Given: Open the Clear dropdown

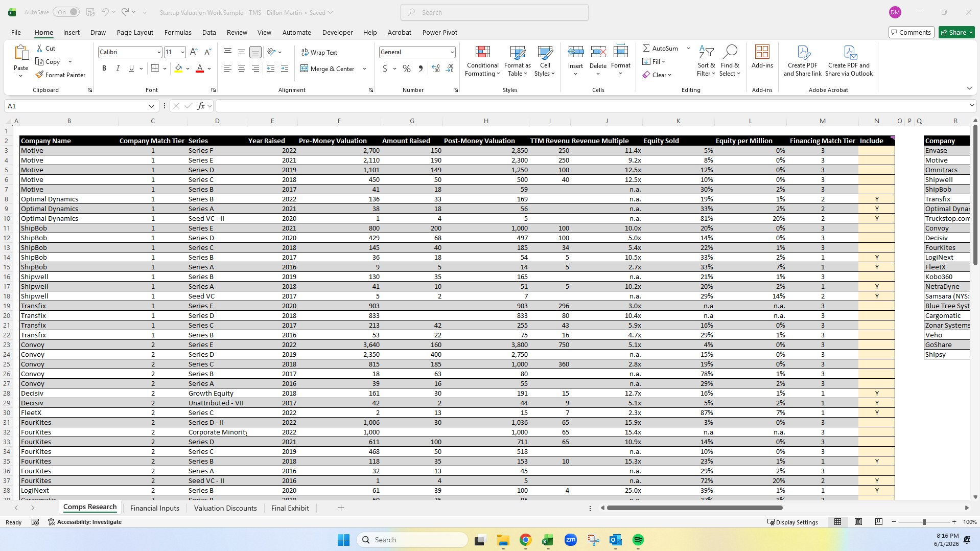Looking at the screenshot, I should [x=657, y=75].
